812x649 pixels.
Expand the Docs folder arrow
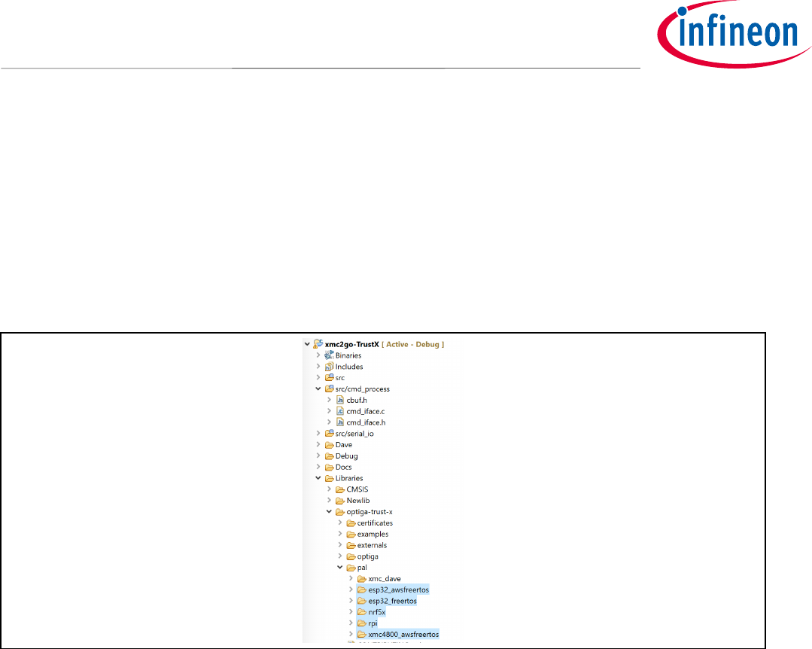[x=318, y=467]
